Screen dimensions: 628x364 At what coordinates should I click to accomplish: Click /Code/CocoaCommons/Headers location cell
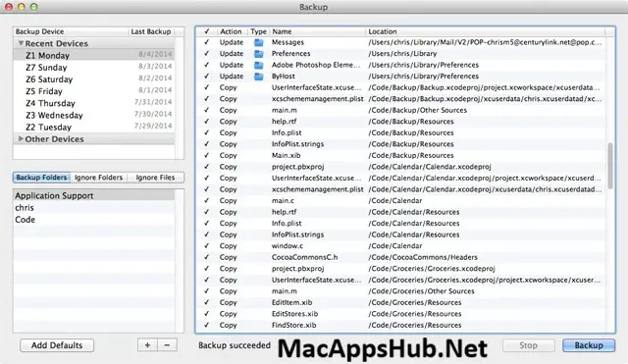tap(423, 257)
